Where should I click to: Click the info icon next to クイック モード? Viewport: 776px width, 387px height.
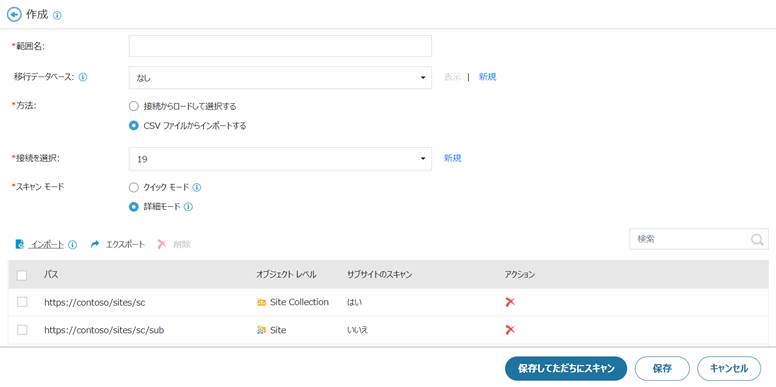coord(196,188)
